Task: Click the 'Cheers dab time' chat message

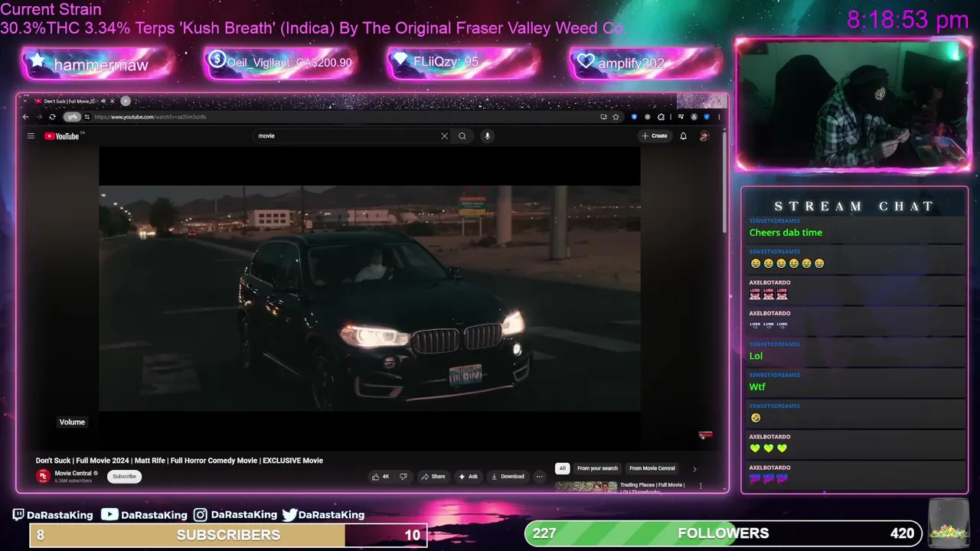Action: pyautogui.click(x=786, y=233)
